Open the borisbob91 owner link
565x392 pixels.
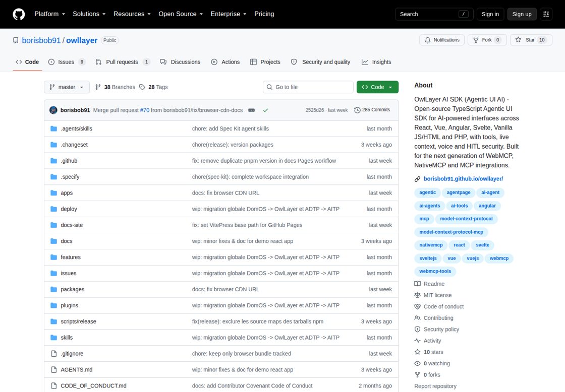tap(41, 40)
